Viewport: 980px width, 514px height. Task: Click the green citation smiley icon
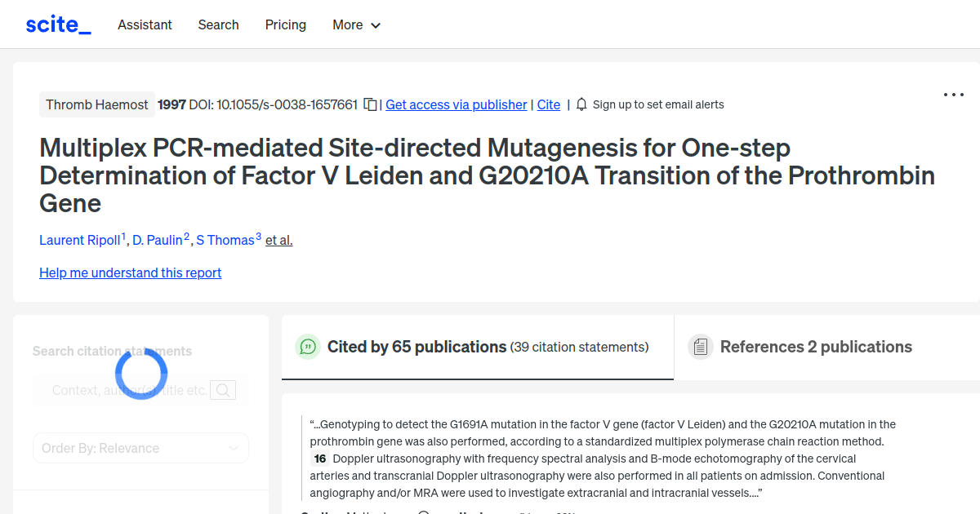307,347
